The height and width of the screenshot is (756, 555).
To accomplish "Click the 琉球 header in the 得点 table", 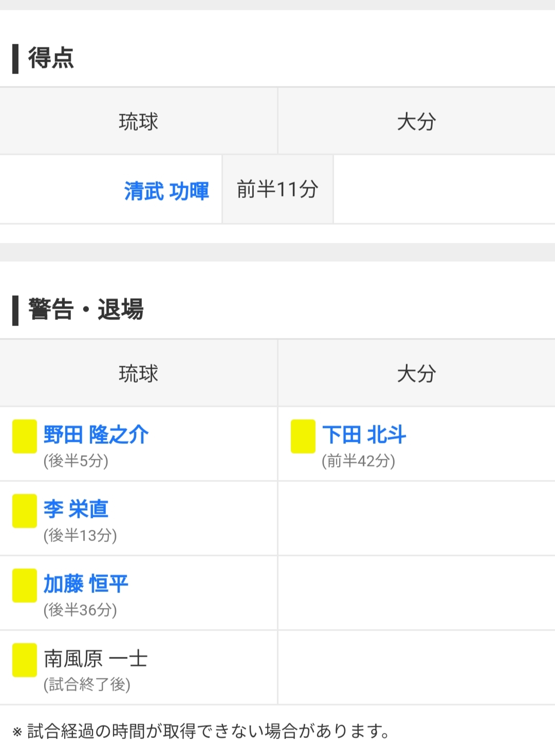I will (138, 122).
